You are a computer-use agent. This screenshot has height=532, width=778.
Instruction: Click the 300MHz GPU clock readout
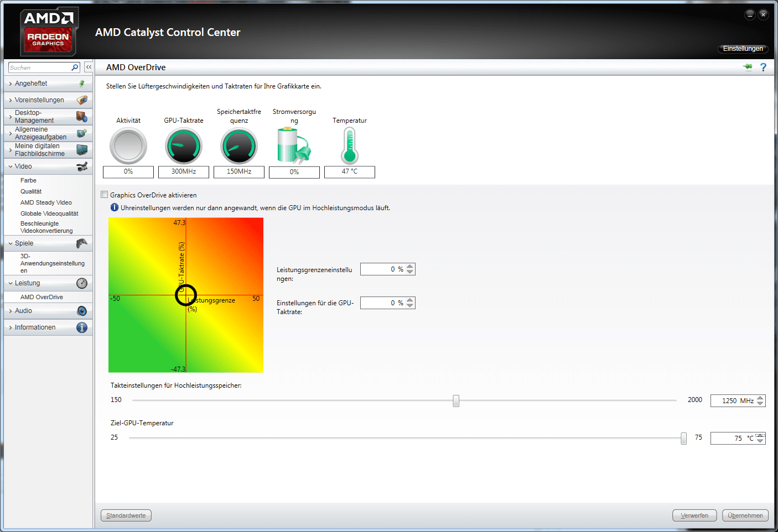(x=184, y=171)
